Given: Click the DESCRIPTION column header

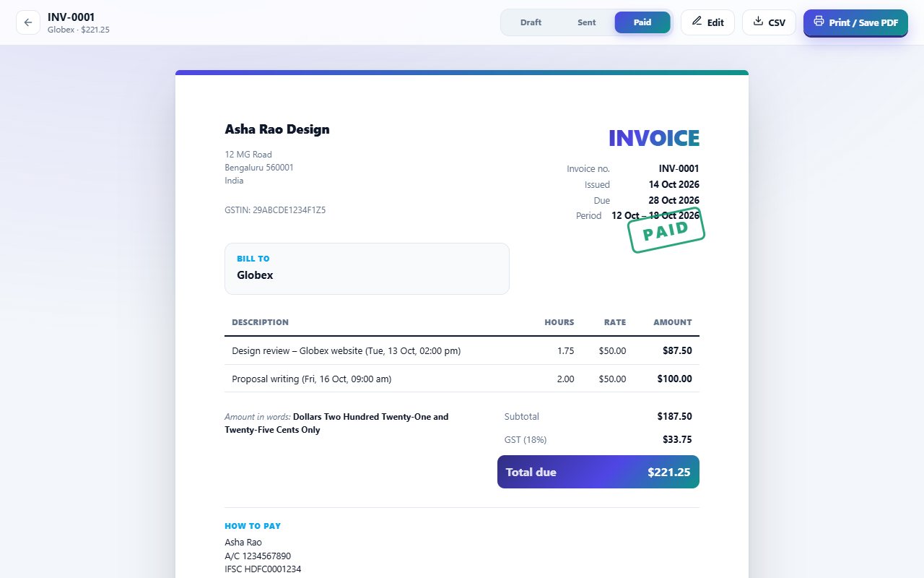Looking at the screenshot, I should [260, 322].
